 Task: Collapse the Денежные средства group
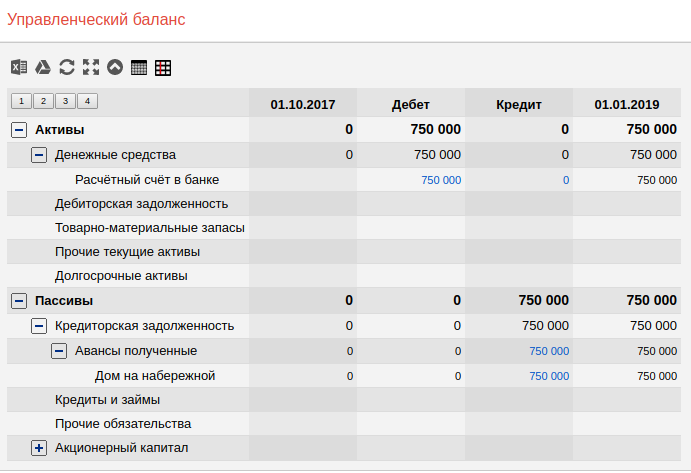coord(39,155)
